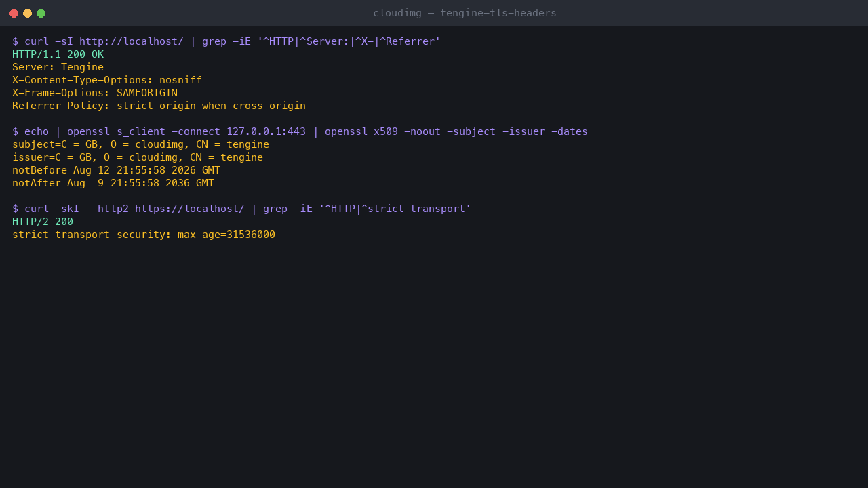Click the 'curl -sI http://localhost/' command line
The image size is (868, 488).
[226, 41]
